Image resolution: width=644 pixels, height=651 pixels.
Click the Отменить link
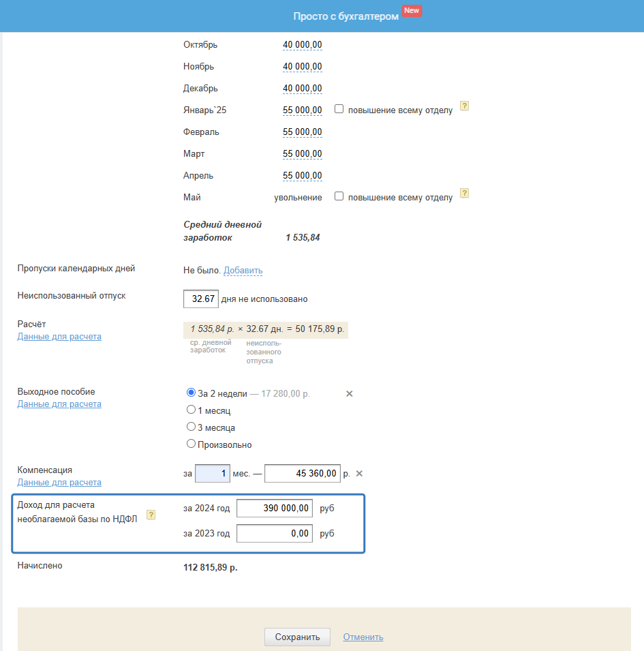tap(363, 637)
